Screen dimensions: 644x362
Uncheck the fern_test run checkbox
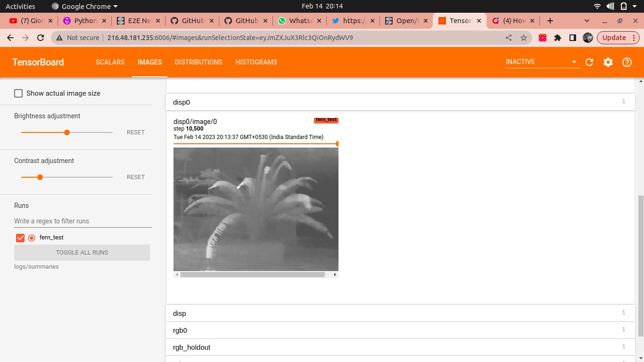click(20, 238)
